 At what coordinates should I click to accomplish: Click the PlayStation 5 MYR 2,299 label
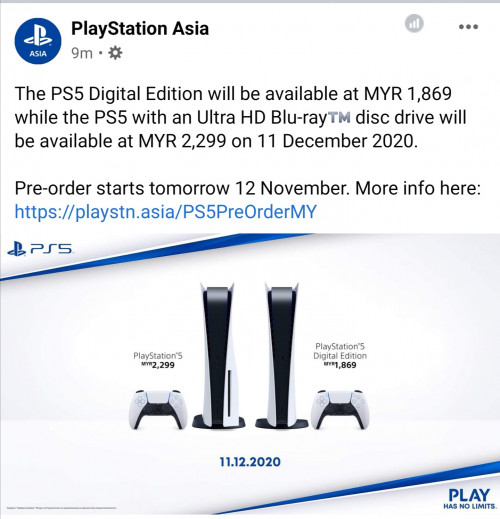158,360
